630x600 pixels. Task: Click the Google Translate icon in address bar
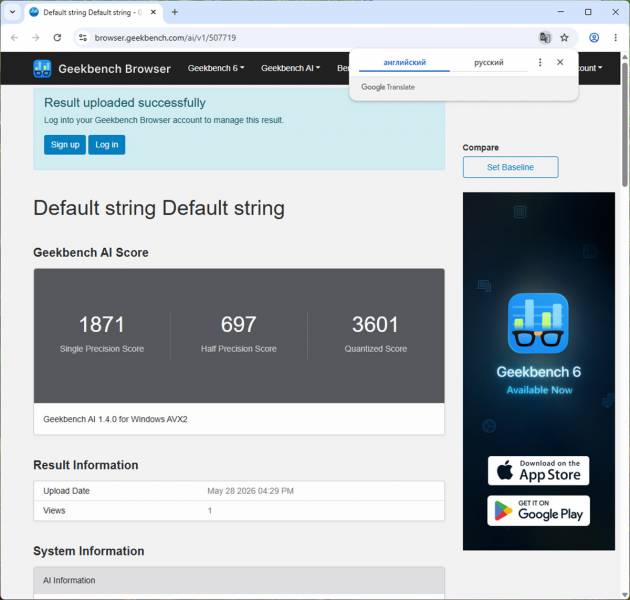(x=544, y=38)
